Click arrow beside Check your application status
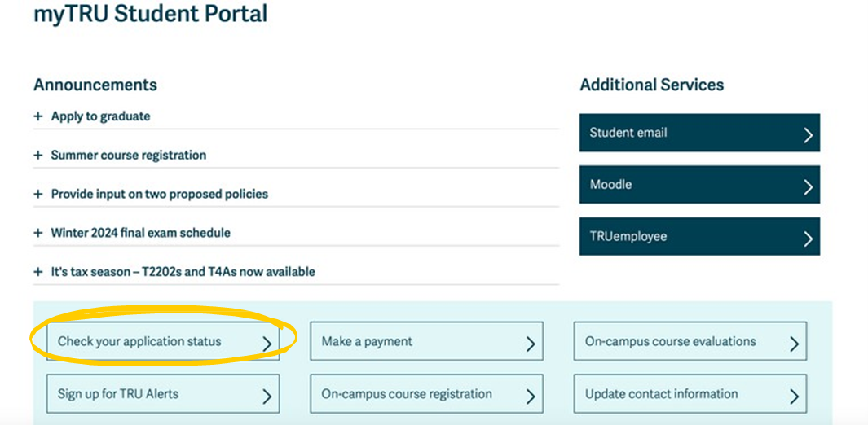 pos(267,344)
